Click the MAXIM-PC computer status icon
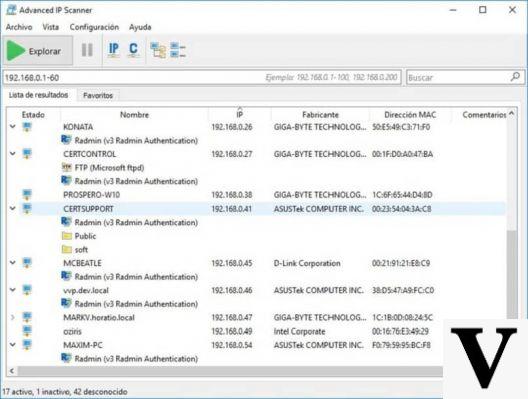 pos(27,345)
